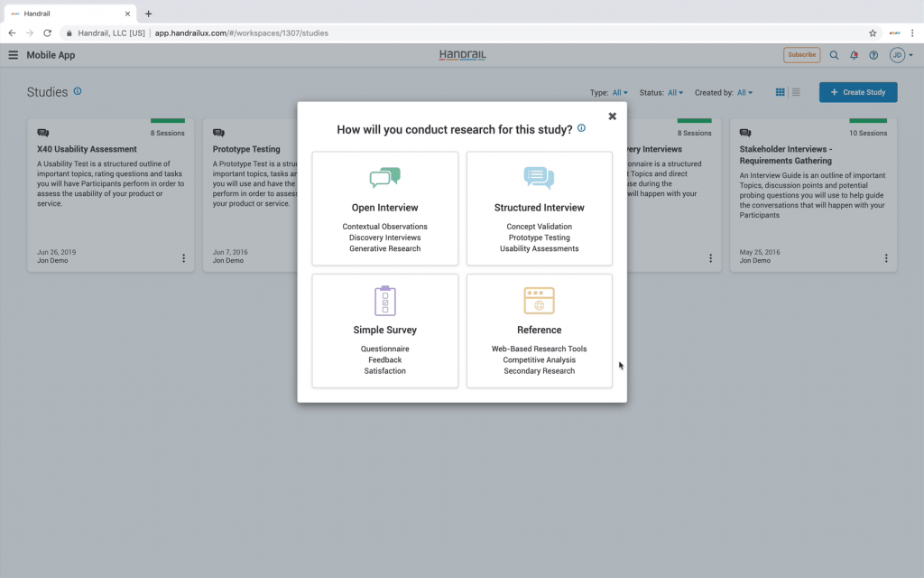Viewport: 924px width, 578px height.
Task: Open the help question mark icon
Action: 873,55
